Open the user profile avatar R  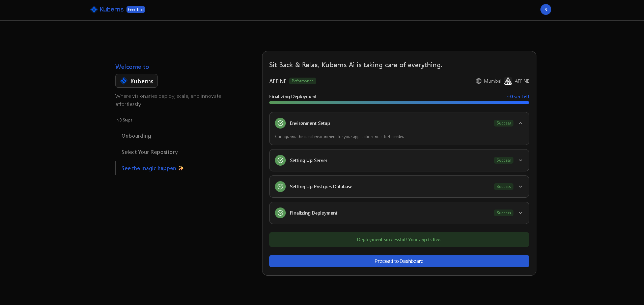pyautogui.click(x=545, y=9)
